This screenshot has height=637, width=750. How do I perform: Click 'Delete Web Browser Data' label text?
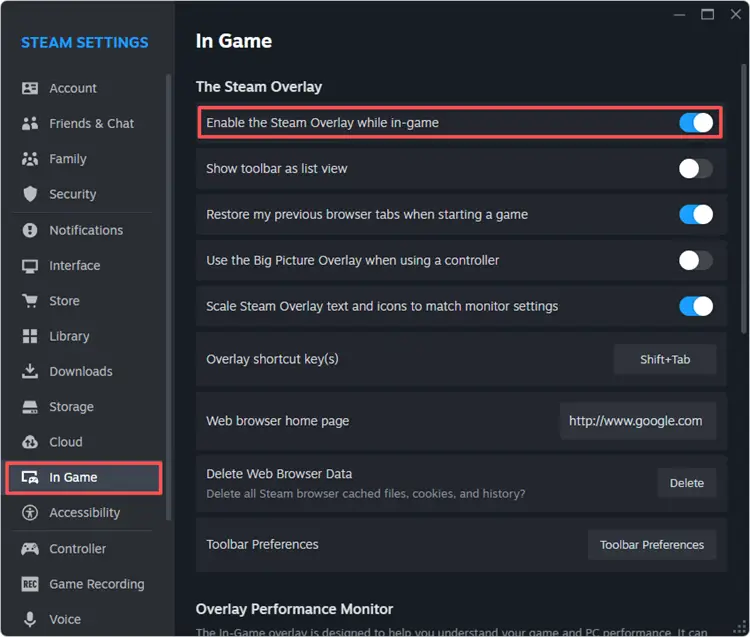[279, 474]
